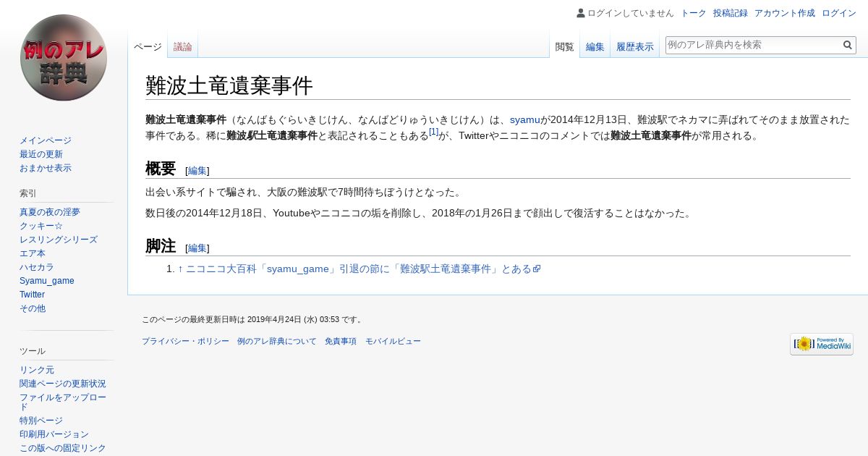Focus the 例のアレ辞典内を検索 search field
The image size is (868, 456).
754,45
